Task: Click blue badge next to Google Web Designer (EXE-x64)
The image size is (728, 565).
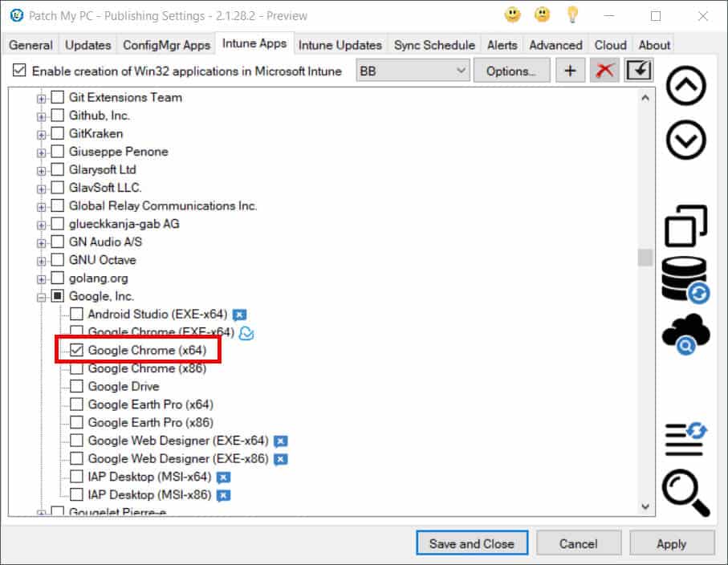Action: coord(280,441)
